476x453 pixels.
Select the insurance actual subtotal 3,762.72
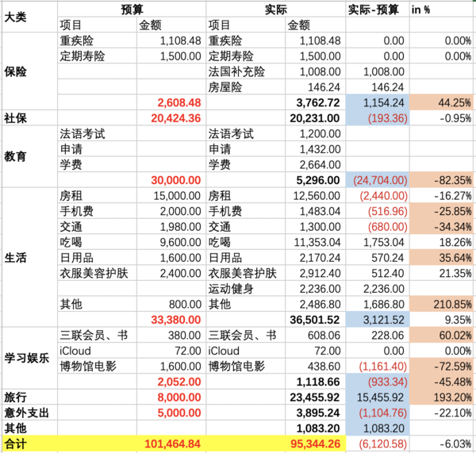(x=316, y=102)
